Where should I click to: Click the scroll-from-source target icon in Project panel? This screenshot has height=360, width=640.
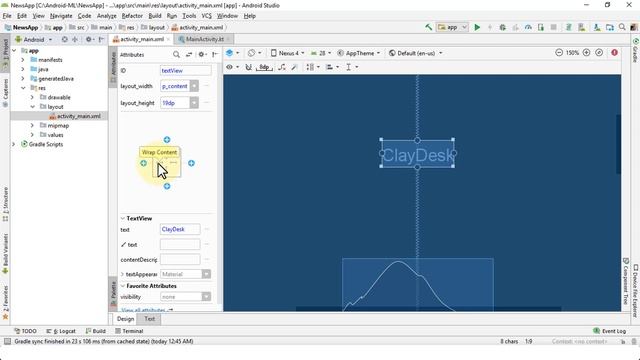pyautogui.click(x=64, y=40)
